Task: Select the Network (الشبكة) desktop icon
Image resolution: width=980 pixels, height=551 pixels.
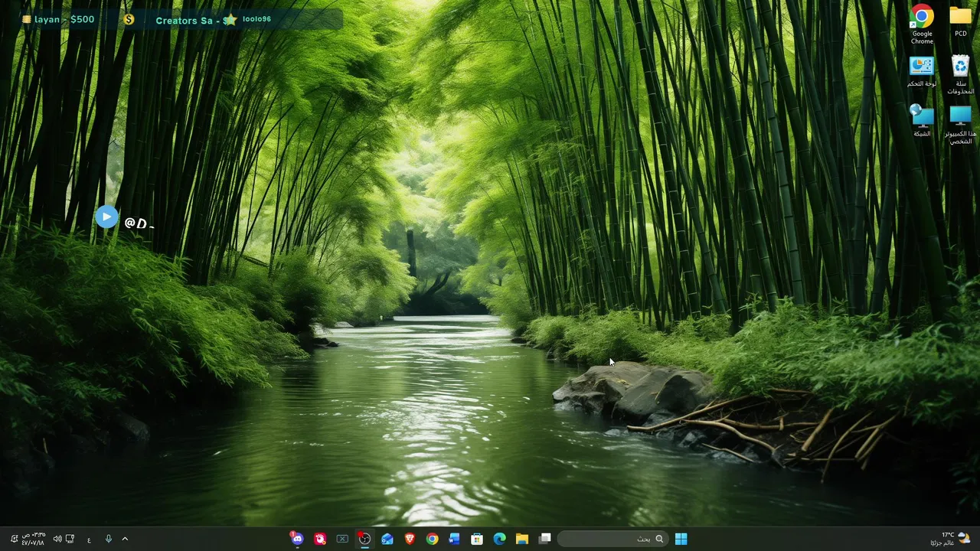Action: 922,121
